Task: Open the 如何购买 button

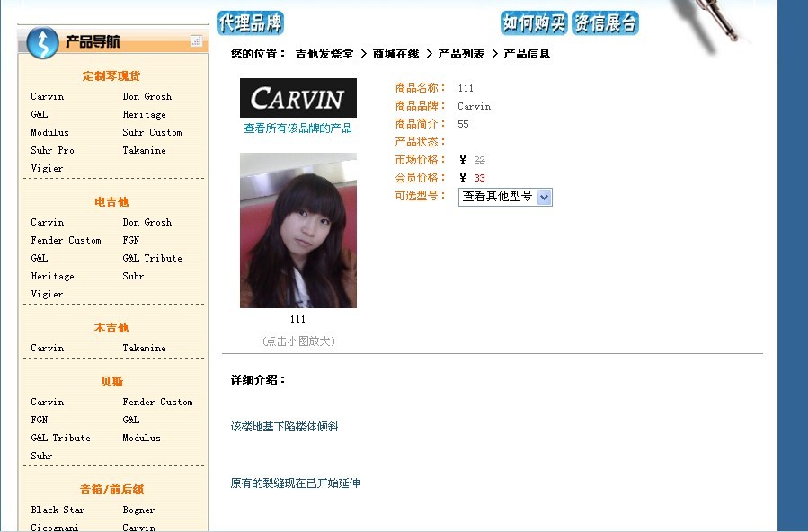Action: coord(534,23)
